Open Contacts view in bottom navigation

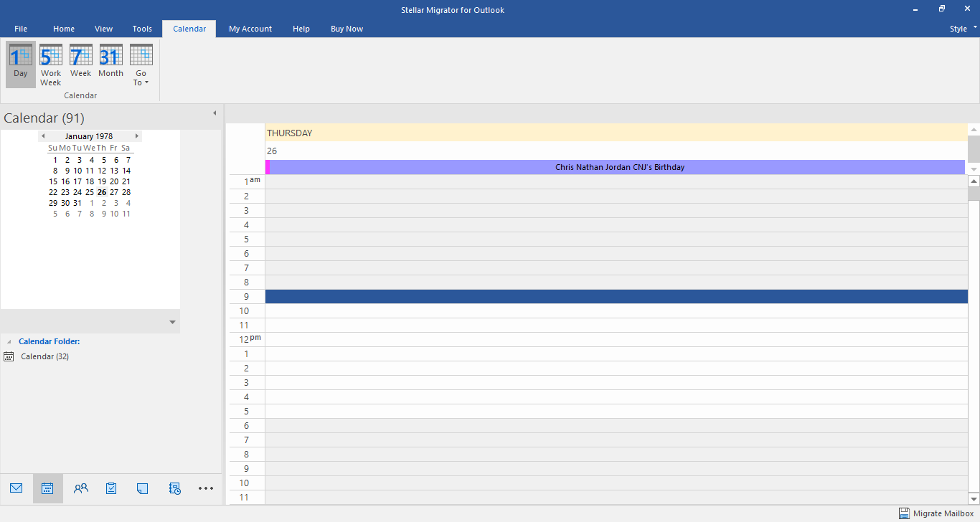click(x=80, y=488)
